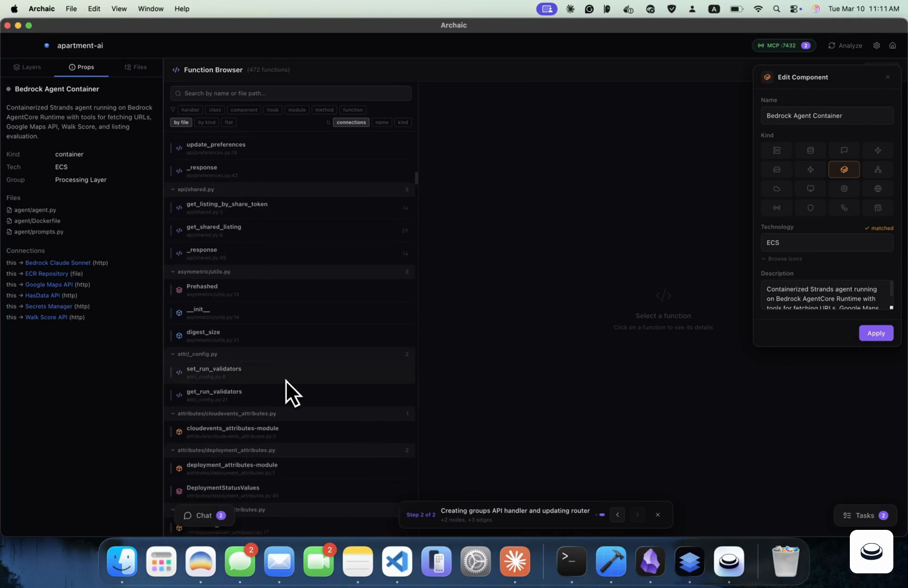The image size is (908, 588).
Task: Select the cloud kind icon
Action: [x=777, y=189]
